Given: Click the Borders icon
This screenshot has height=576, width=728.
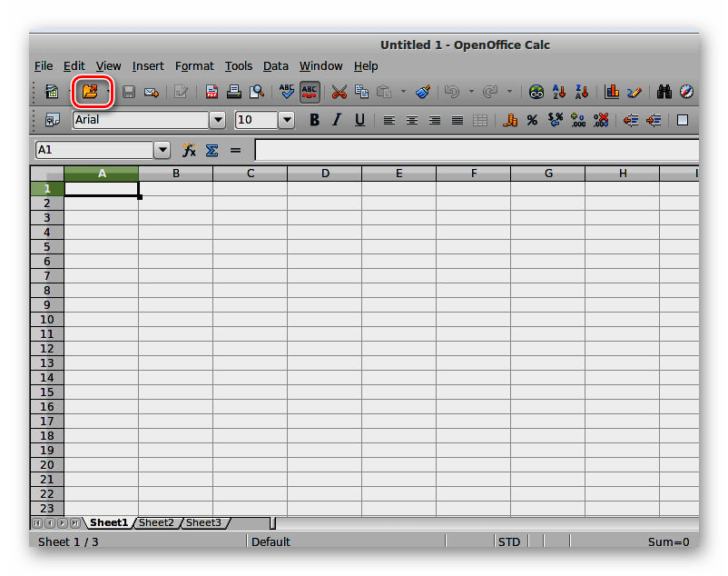Looking at the screenshot, I should pyautogui.click(x=683, y=120).
